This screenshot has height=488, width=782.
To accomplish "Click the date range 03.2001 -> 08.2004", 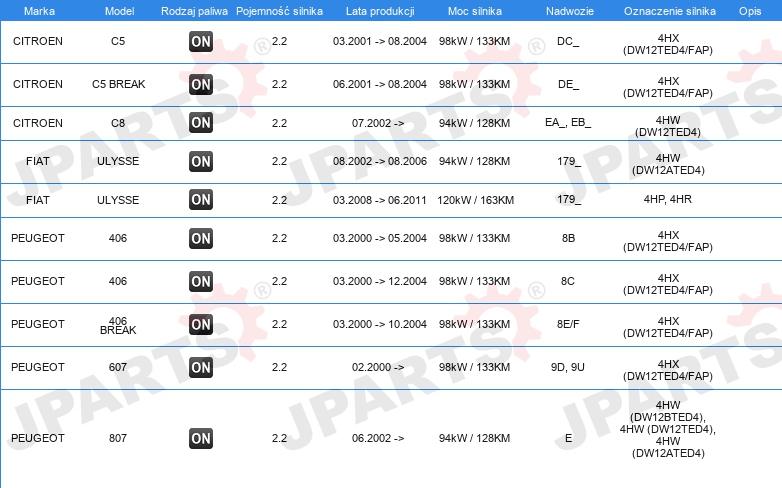I will point(380,41).
